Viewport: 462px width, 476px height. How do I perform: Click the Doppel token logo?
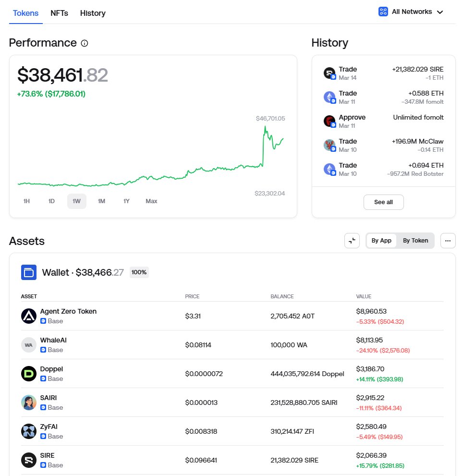29,374
